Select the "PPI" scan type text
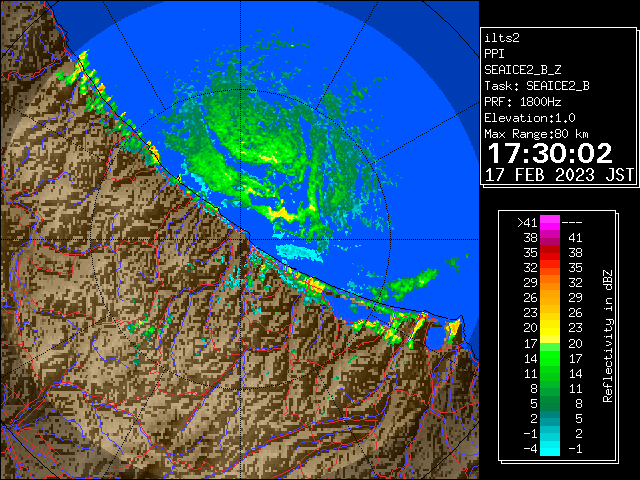 [x=494, y=54]
